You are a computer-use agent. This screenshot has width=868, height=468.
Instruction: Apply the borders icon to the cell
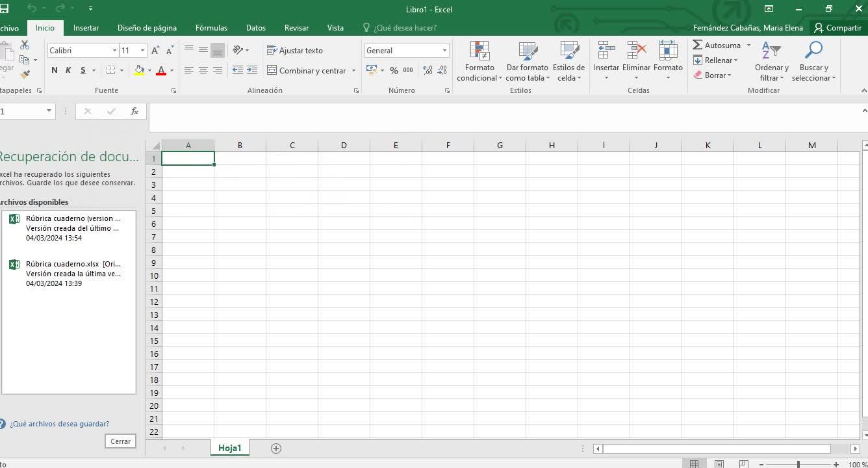point(111,70)
